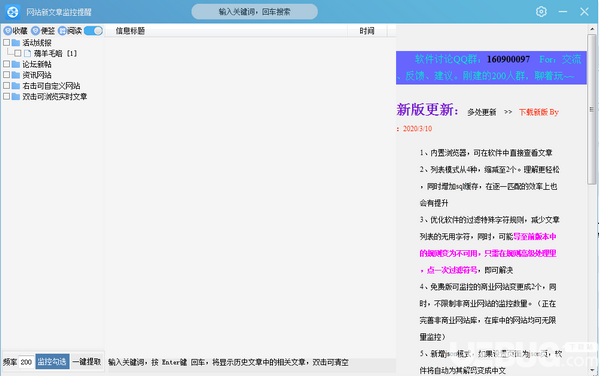599x376 pixels.
Task: Open settings via the gear icon
Action: (x=541, y=12)
